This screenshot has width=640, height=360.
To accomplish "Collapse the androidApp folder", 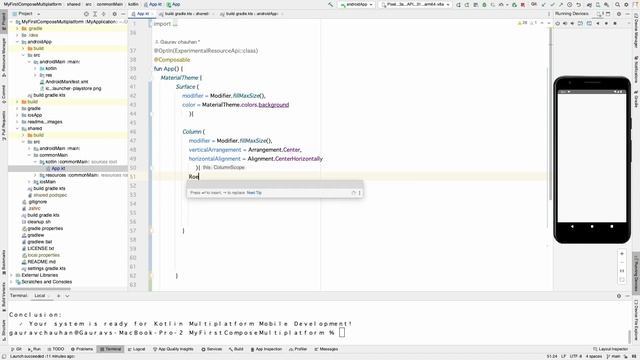I will (x=17, y=42).
